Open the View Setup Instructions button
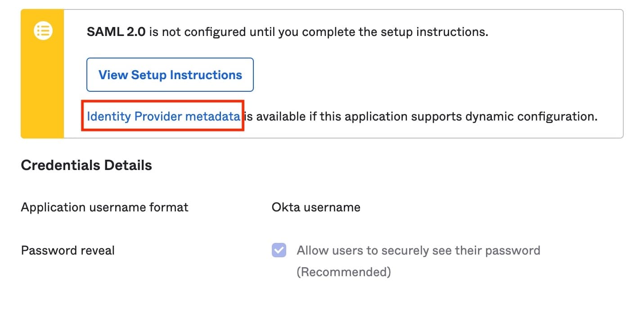The height and width of the screenshot is (309, 644). (170, 75)
